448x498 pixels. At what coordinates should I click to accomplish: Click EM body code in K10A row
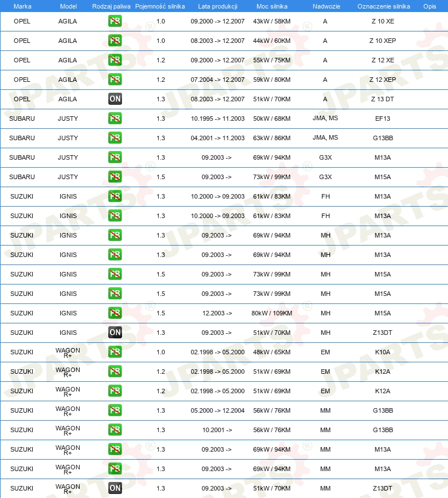point(325,352)
